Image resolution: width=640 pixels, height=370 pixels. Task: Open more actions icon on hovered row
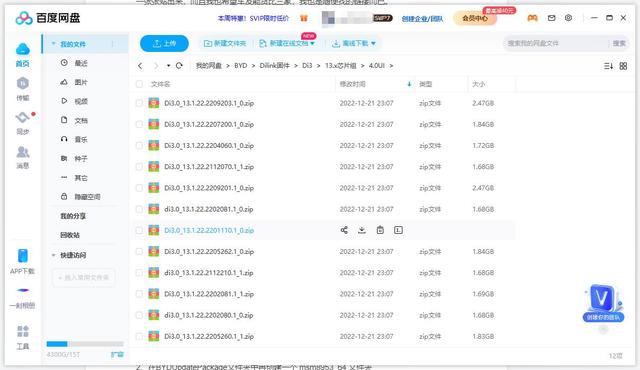coord(398,230)
